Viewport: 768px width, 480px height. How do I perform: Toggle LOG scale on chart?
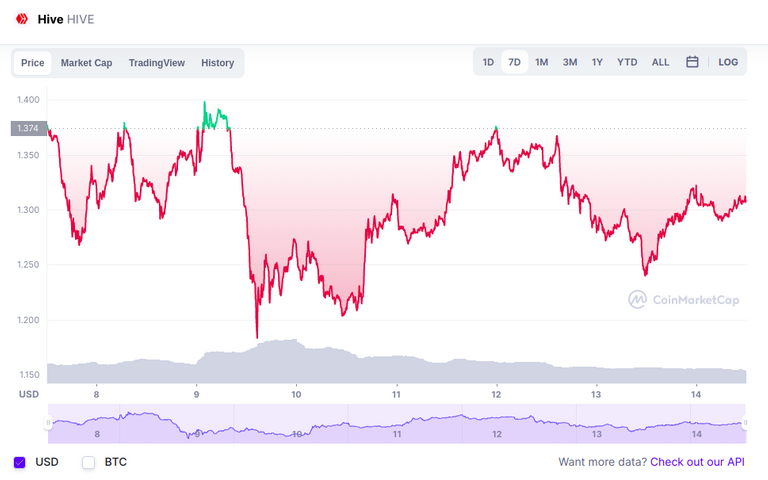(x=728, y=62)
